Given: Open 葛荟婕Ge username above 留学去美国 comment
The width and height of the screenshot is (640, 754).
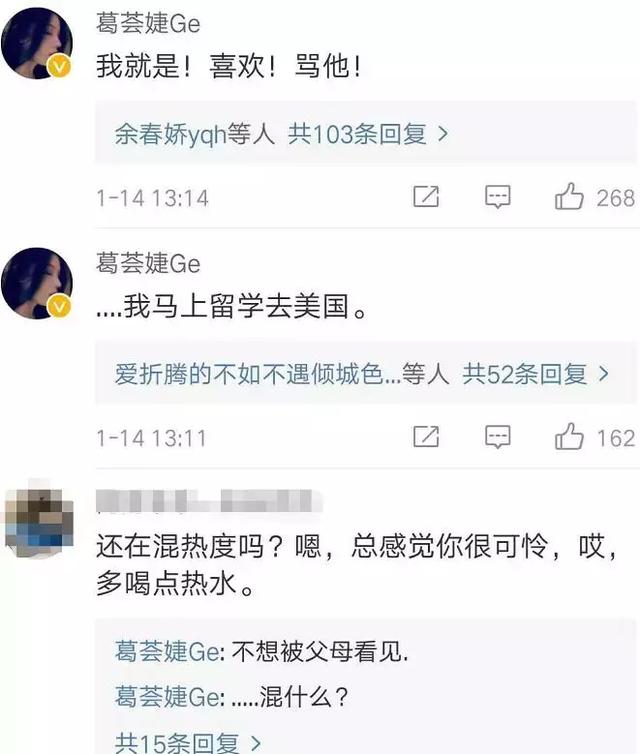Looking at the screenshot, I should coord(148,263).
